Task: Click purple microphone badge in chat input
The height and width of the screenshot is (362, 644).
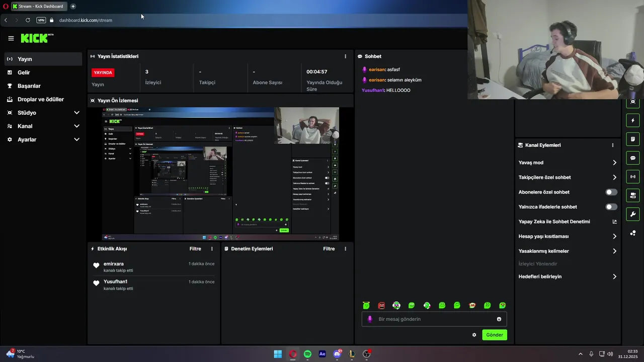Action: click(x=370, y=319)
